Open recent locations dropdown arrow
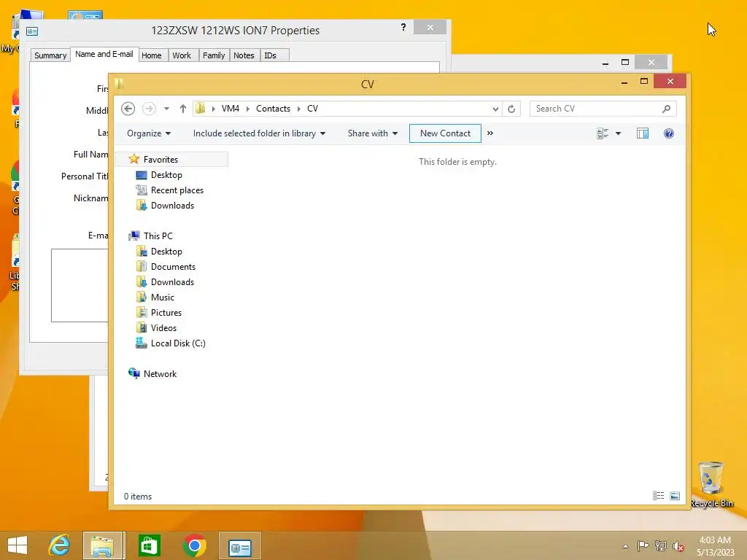 [x=167, y=109]
